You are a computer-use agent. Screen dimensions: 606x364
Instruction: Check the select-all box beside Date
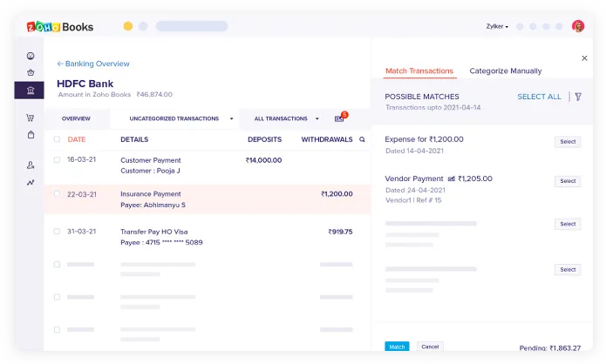click(x=58, y=139)
